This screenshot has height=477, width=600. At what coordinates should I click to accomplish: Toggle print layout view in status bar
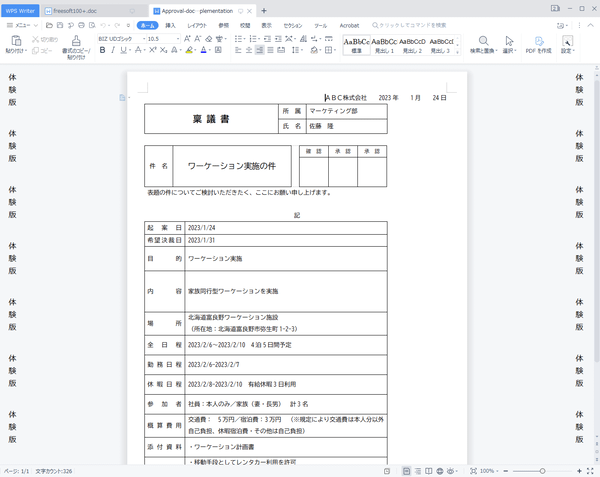coord(406,471)
